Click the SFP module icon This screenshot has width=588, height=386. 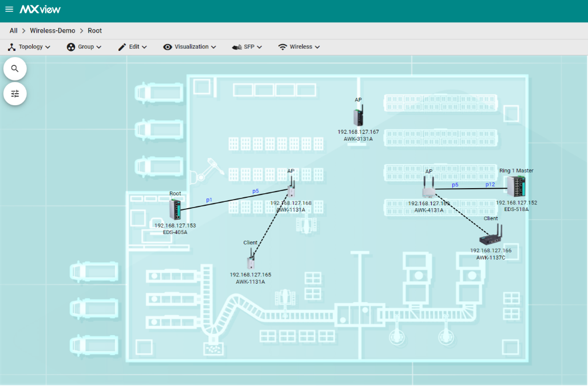(237, 47)
